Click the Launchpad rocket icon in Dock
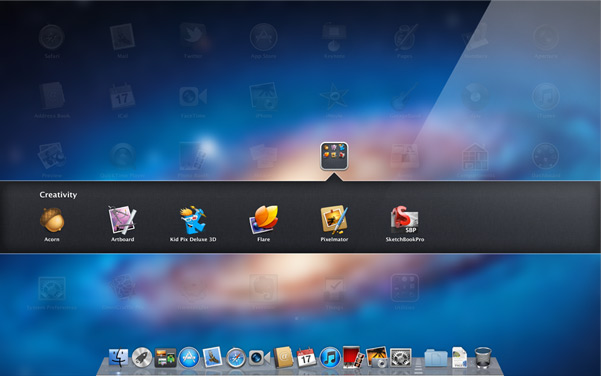601x376 pixels. pos(142,357)
